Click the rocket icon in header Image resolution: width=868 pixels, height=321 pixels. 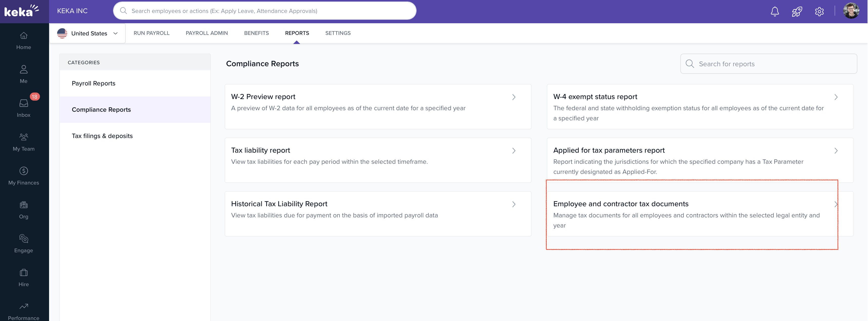pyautogui.click(x=797, y=11)
